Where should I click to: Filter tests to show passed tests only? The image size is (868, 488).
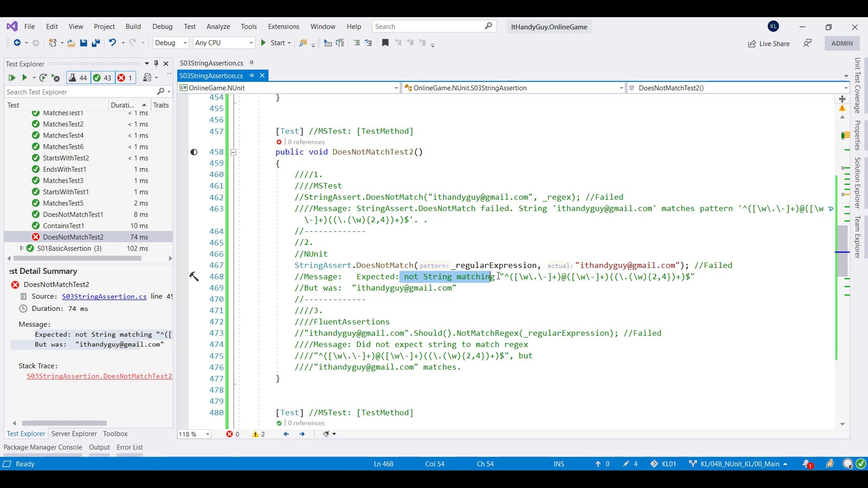pos(102,78)
